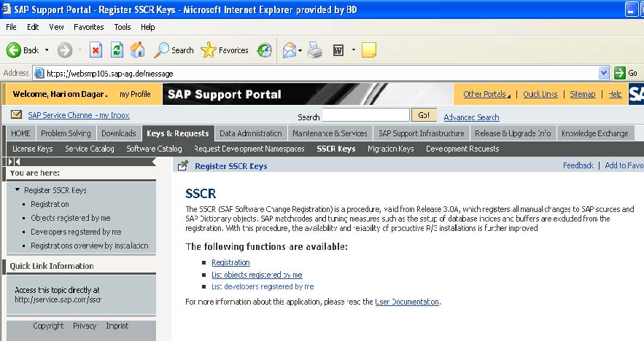Open Request Development Namespaces item
The image size is (644, 341).
(249, 149)
